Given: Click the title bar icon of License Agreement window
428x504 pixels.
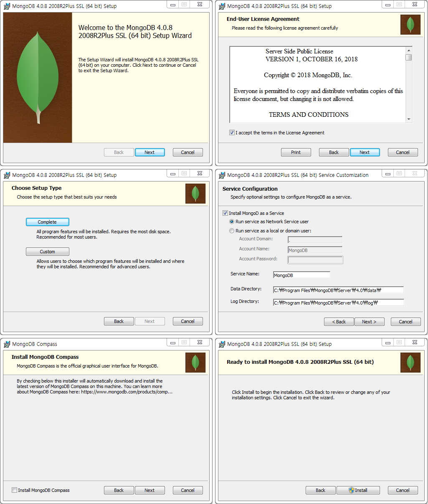Looking at the screenshot, I should point(222,6).
